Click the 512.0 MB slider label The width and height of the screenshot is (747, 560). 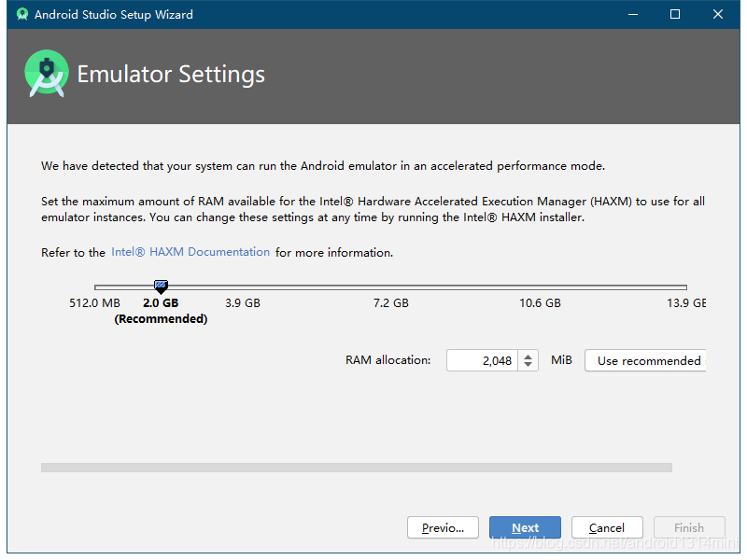(94, 302)
